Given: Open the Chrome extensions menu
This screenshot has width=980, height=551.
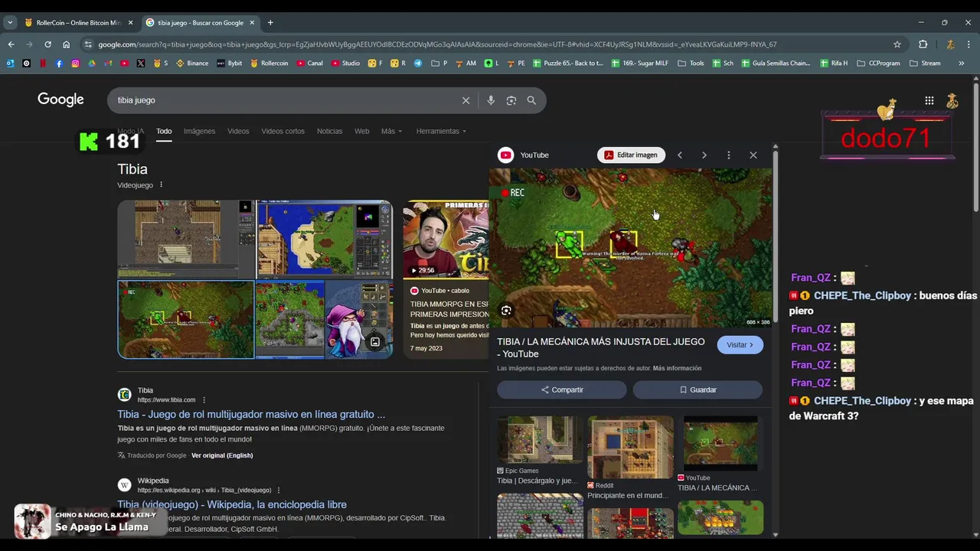Looking at the screenshot, I should (x=923, y=44).
